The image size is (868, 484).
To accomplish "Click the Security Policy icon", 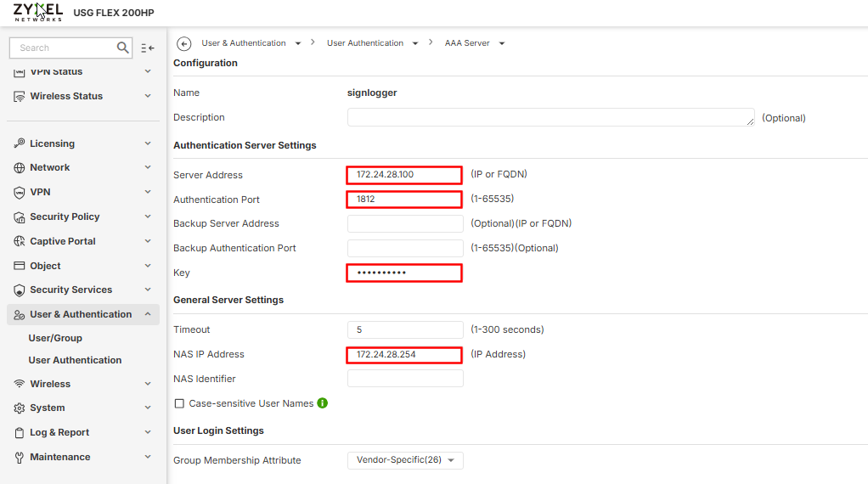I will [20, 217].
